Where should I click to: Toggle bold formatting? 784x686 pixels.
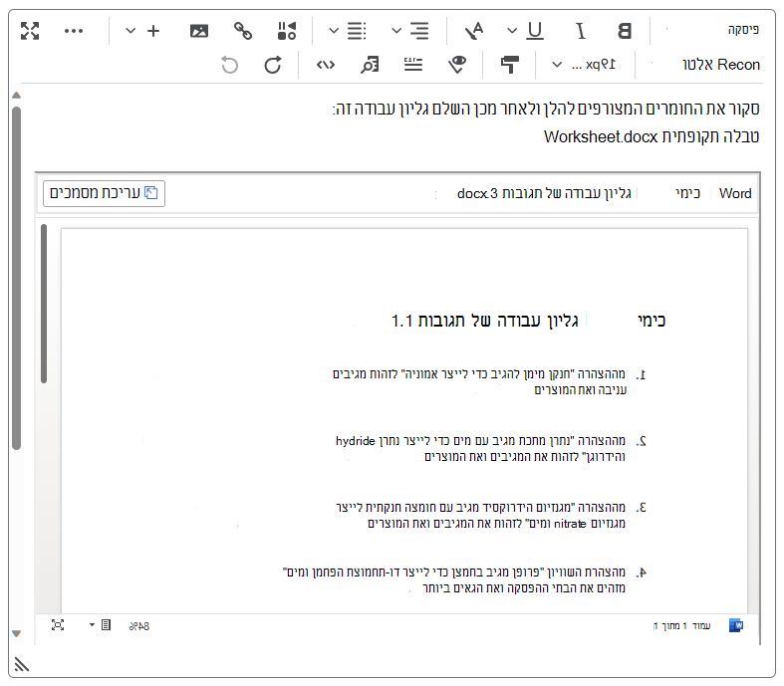click(x=625, y=31)
